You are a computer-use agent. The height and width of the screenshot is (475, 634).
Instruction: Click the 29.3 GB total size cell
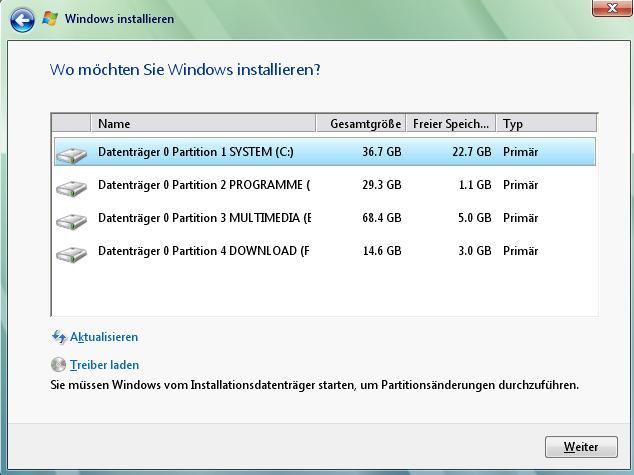point(382,185)
